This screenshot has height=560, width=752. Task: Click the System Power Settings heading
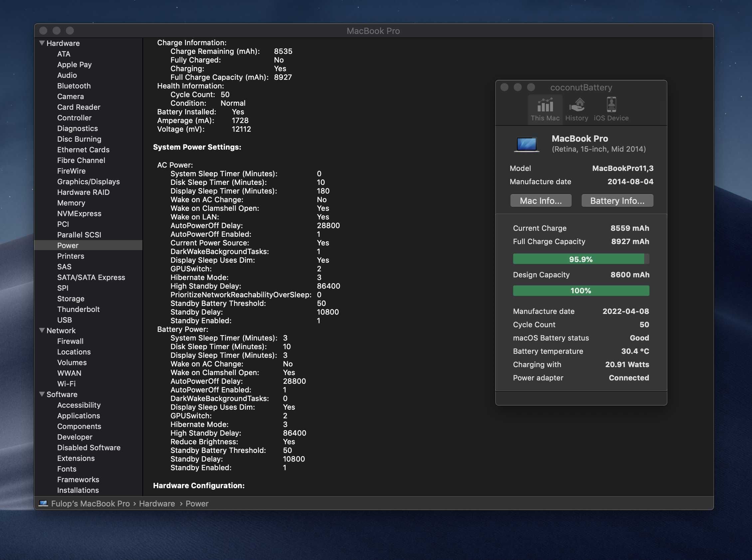point(197,147)
